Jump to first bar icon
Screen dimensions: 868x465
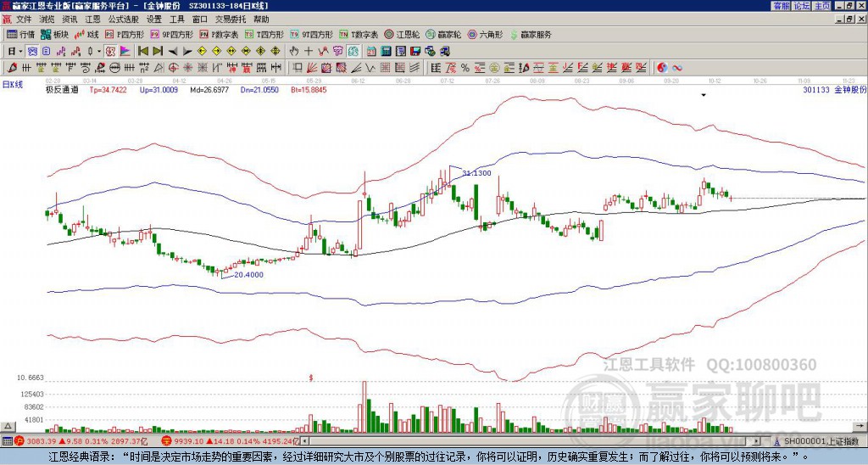coord(142,52)
